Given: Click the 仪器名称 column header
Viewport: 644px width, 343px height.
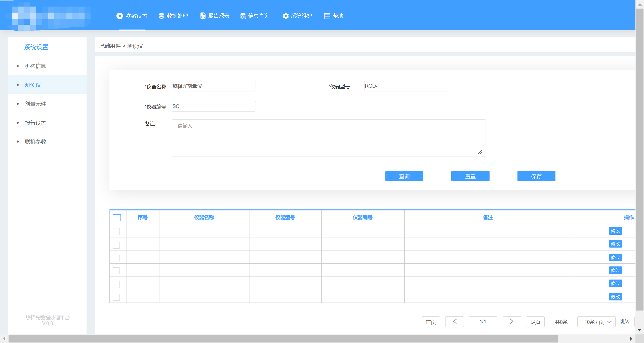Looking at the screenshot, I should pos(204,217).
